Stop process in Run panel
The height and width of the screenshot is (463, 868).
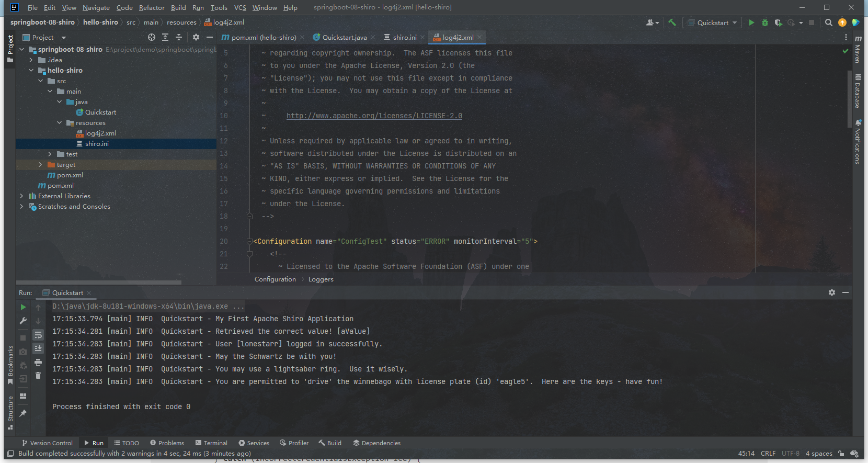point(23,338)
